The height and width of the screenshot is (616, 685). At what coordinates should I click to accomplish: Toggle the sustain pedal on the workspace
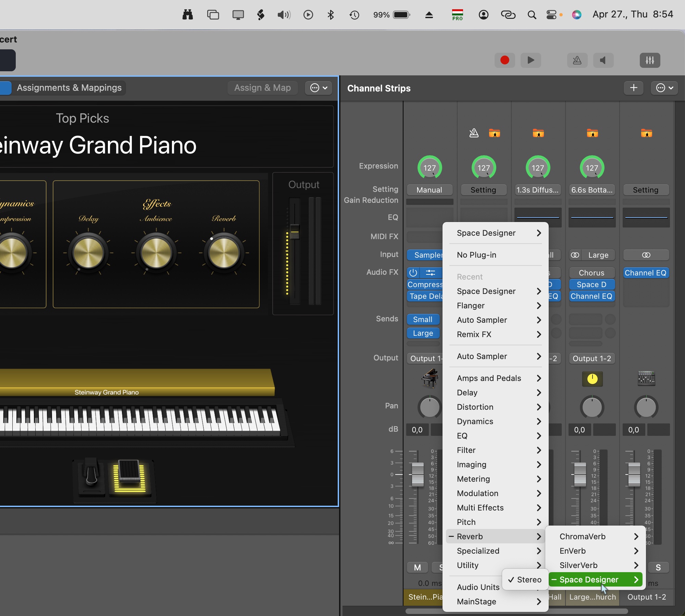(x=91, y=477)
